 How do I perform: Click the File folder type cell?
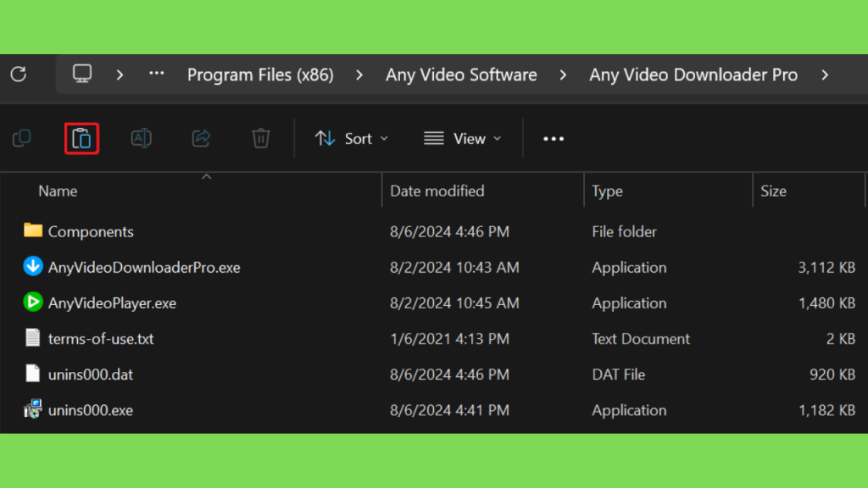(x=624, y=232)
